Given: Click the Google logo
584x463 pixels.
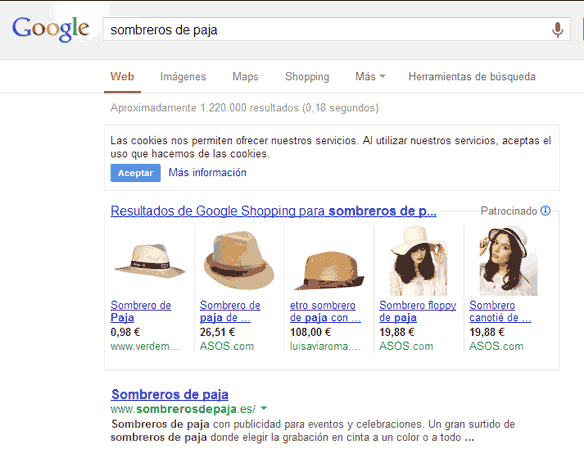Looking at the screenshot, I should (51, 29).
